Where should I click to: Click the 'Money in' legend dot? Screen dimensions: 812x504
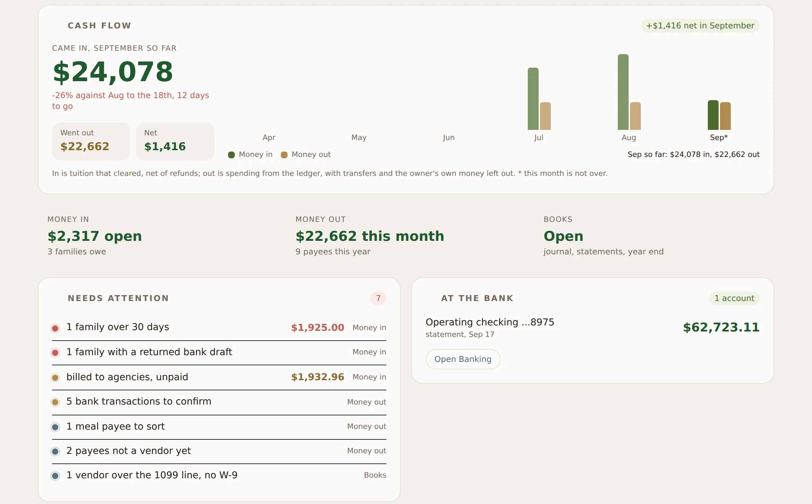pyautogui.click(x=231, y=155)
